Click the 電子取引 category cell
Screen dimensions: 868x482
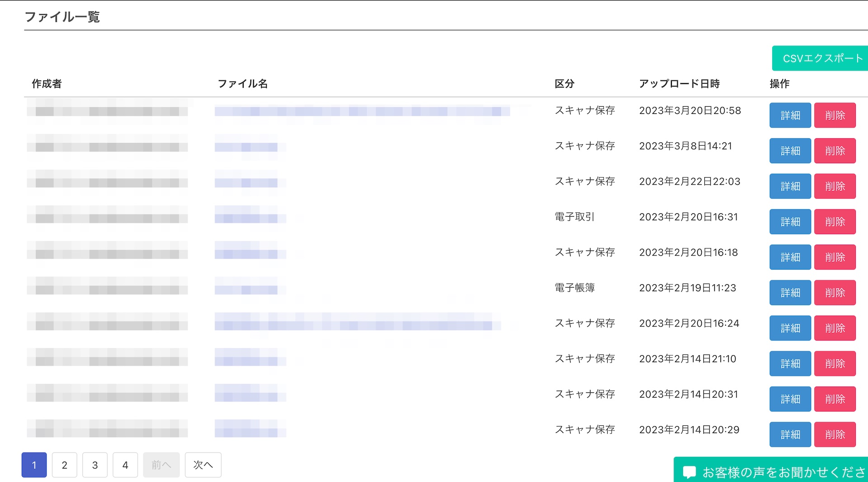pyautogui.click(x=575, y=217)
